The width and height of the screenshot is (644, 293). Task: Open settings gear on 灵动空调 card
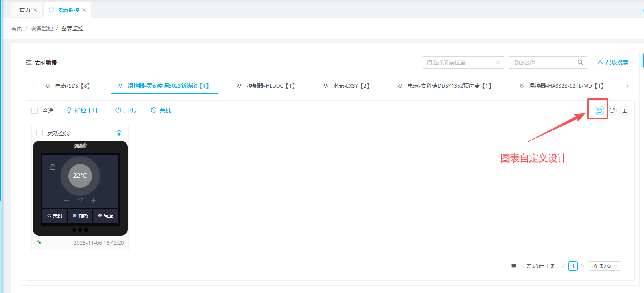tap(119, 133)
